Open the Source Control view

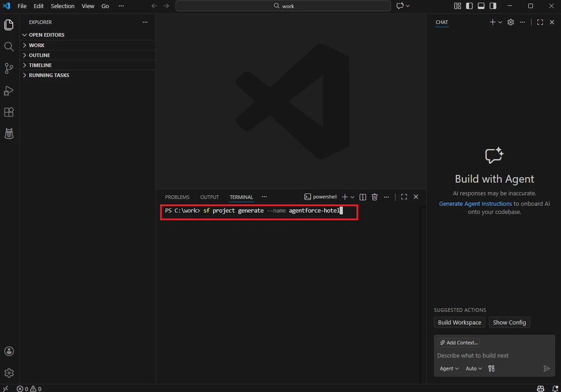9,68
